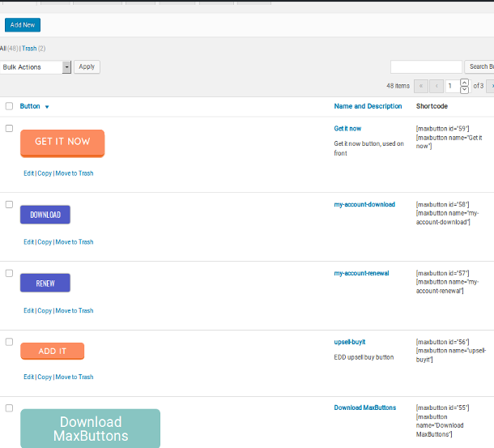Viewport: 494px width, 448px height.
Task: Show Trash filter view
Action: (x=28, y=49)
